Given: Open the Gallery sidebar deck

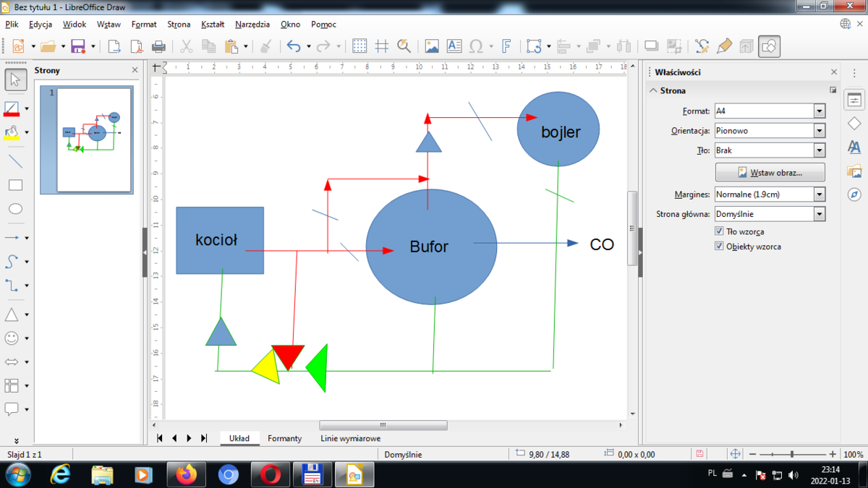Looking at the screenshot, I should pos(854,171).
